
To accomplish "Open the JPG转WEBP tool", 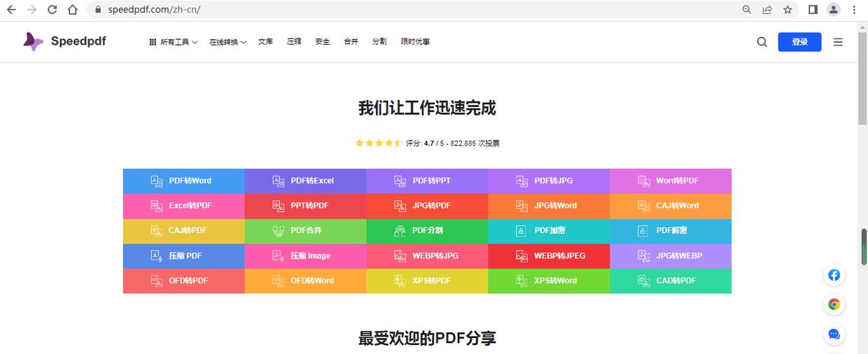I will tap(671, 256).
